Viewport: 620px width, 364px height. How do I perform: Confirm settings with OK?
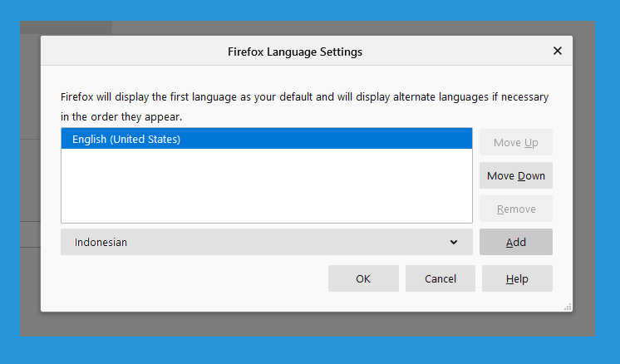[363, 278]
